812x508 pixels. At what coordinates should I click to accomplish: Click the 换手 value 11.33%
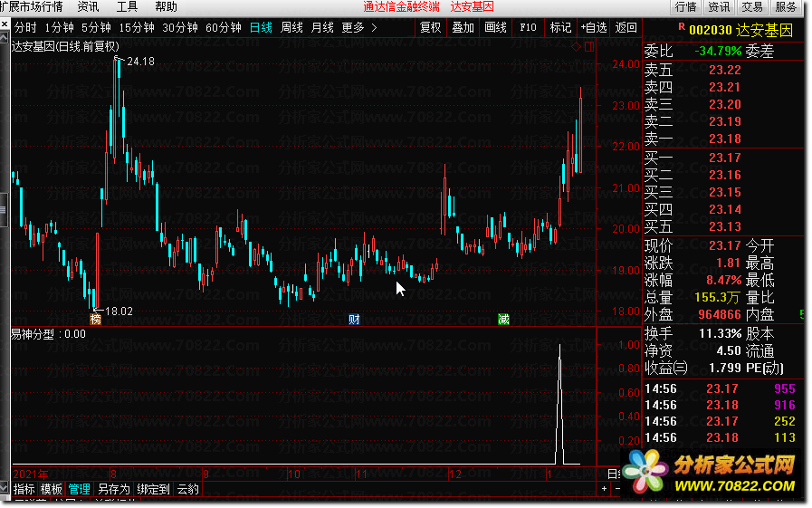tap(721, 333)
